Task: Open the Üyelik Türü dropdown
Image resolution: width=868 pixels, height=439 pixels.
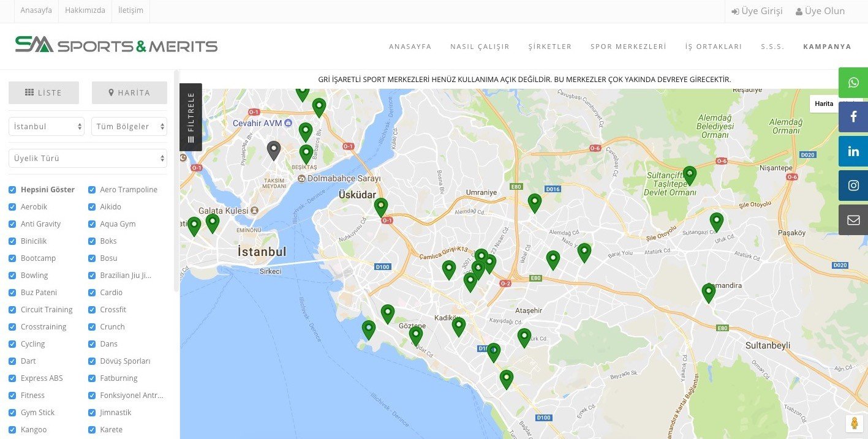Action: click(x=88, y=159)
